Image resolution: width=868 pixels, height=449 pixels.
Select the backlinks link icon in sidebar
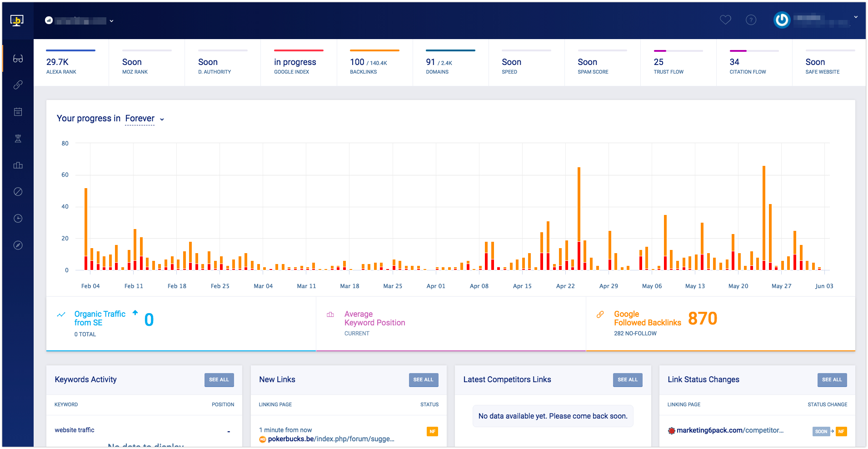tap(18, 85)
